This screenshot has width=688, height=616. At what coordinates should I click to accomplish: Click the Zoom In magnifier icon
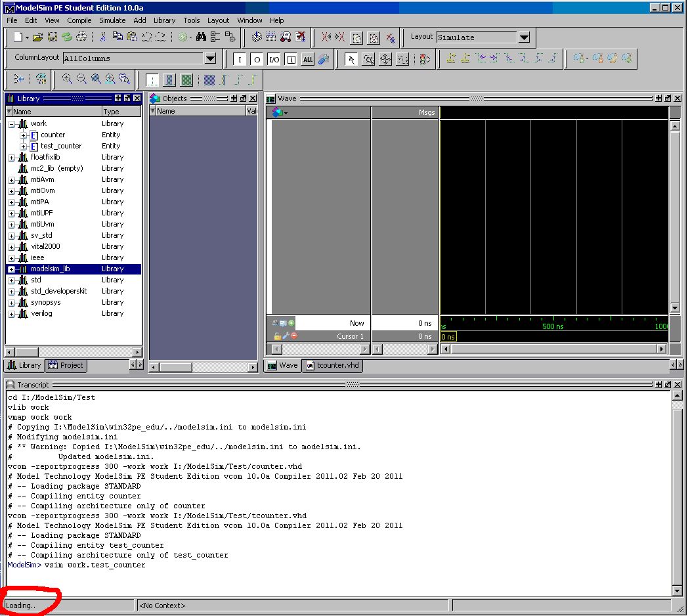point(67,79)
